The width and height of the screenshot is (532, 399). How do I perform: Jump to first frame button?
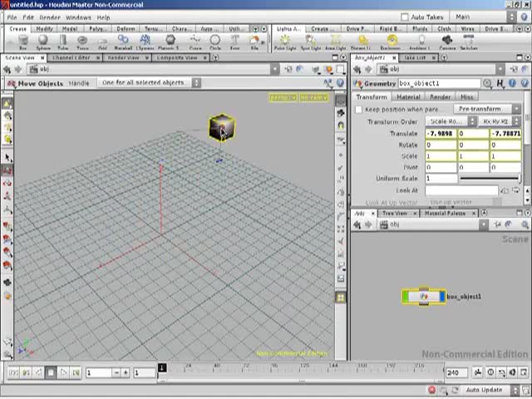pyautogui.click(x=13, y=372)
